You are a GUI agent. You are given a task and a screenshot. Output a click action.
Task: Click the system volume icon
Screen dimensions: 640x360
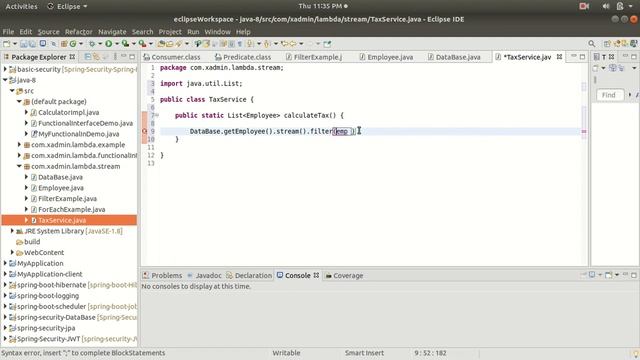pyautogui.click(x=606, y=6)
